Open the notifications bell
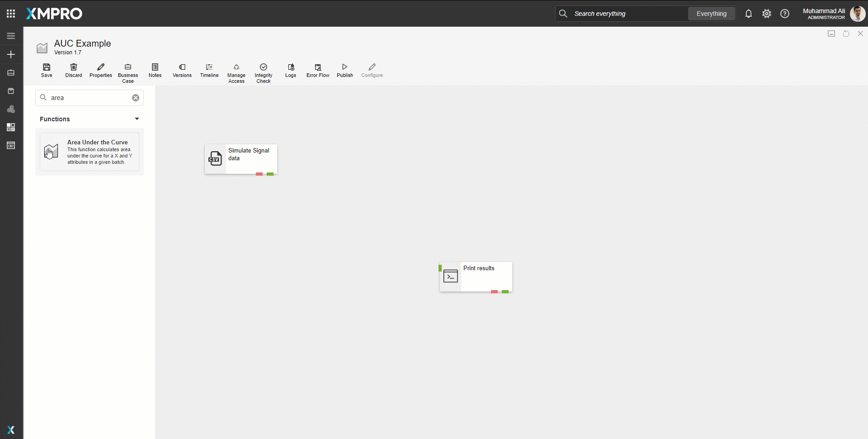The image size is (868, 439). [x=749, y=14]
